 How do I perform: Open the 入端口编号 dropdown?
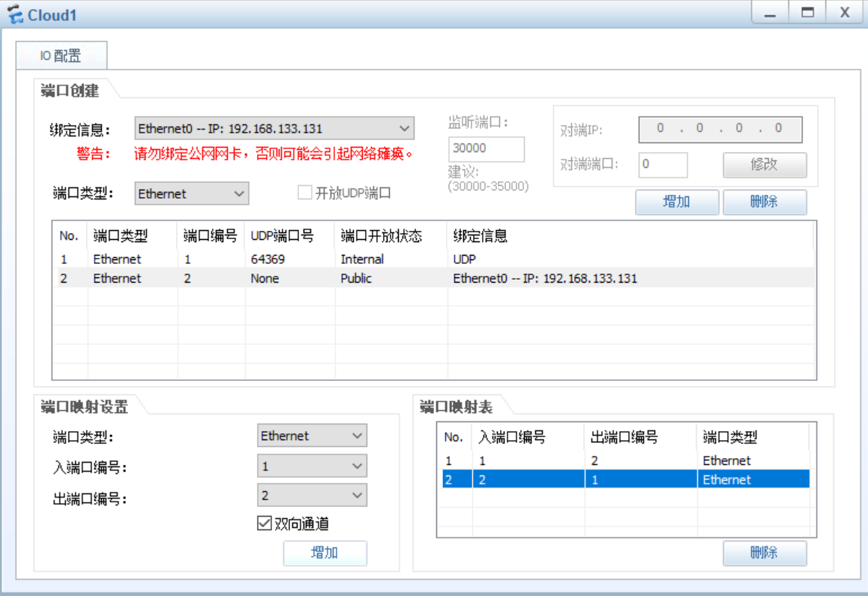pos(357,466)
